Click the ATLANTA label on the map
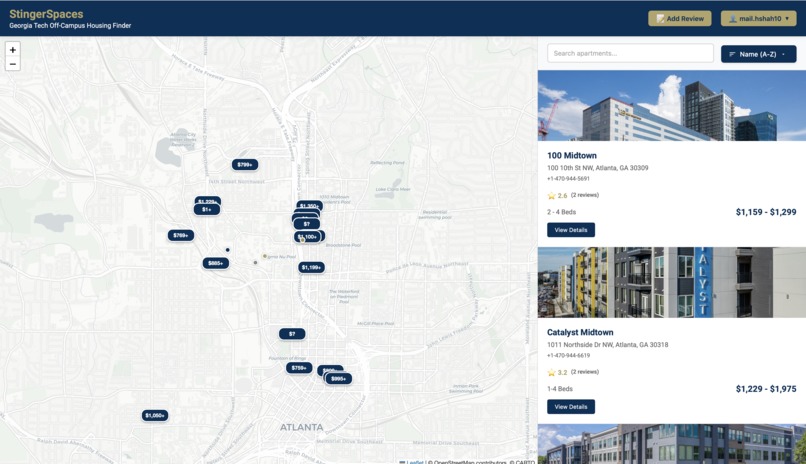 (302, 427)
